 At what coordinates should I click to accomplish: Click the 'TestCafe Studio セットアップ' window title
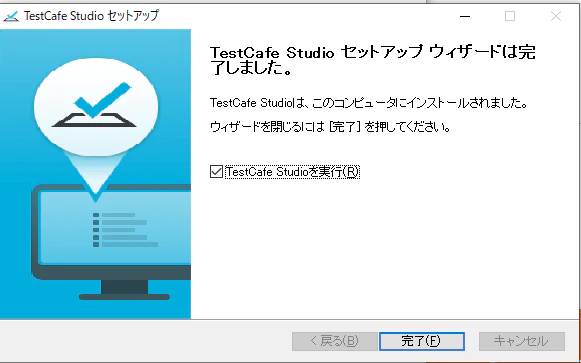[91, 16]
